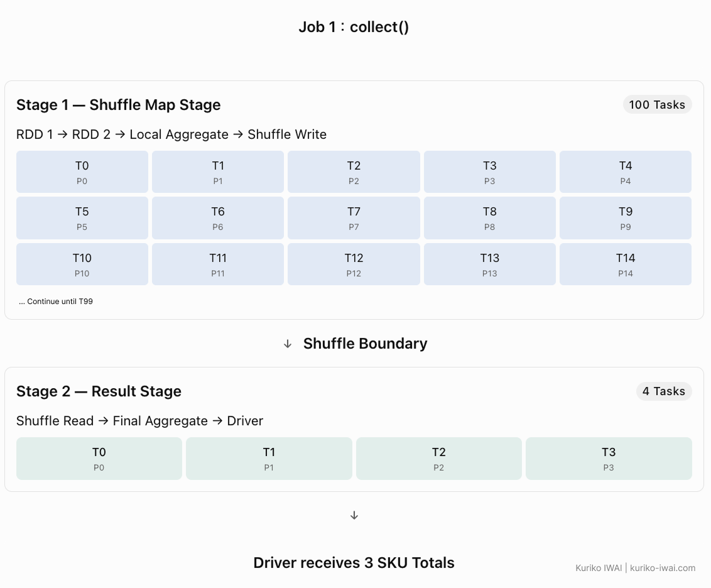The height and width of the screenshot is (588, 711).
Task: Click the Shuffle Boundary label
Action: 365,344
